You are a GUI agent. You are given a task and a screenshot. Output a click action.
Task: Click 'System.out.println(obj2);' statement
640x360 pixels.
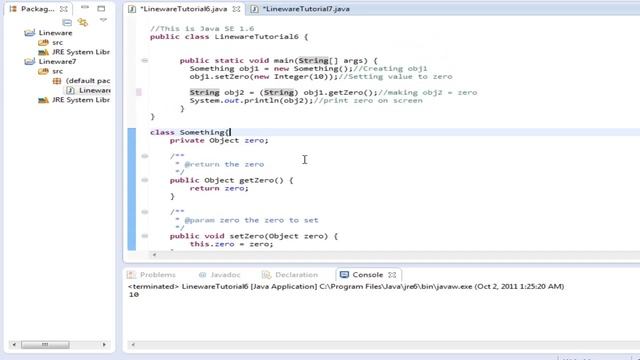point(251,100)
